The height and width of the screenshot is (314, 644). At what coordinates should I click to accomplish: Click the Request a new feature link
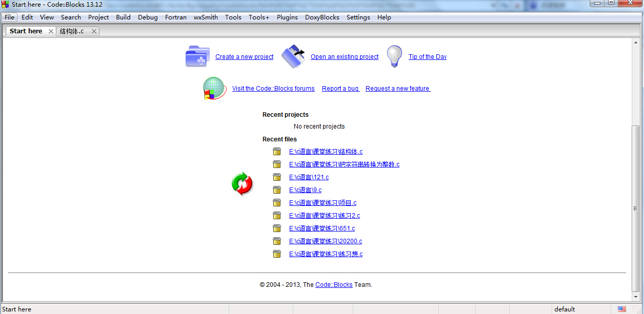[x=398, y=89]
